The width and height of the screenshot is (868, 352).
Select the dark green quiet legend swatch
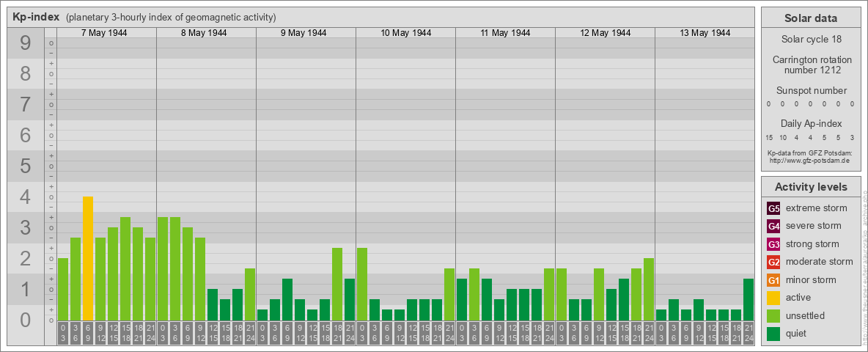click(773, 333)
